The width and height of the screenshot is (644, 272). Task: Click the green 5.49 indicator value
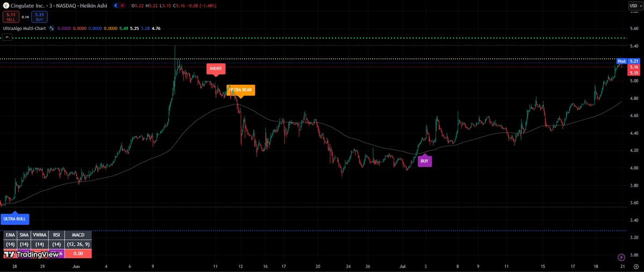(123, 28)
